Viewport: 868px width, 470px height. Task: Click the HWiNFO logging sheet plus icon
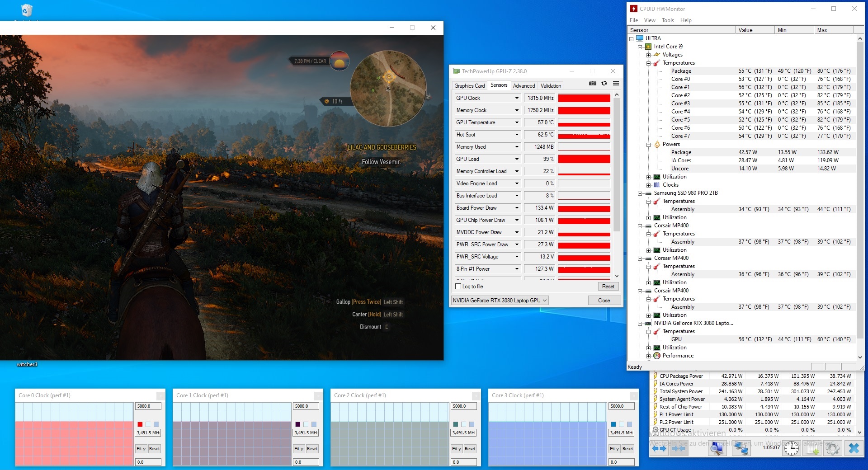pyautogui.click(x=812, y=448)
